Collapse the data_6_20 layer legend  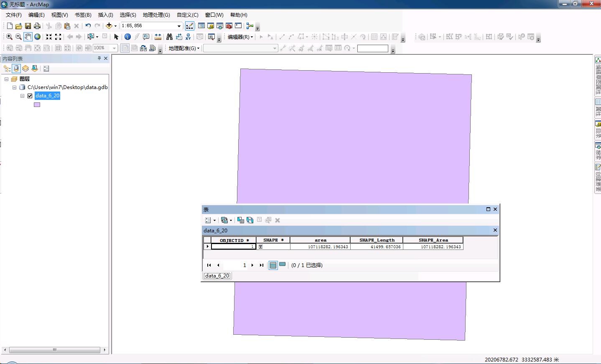click(23, 96)
